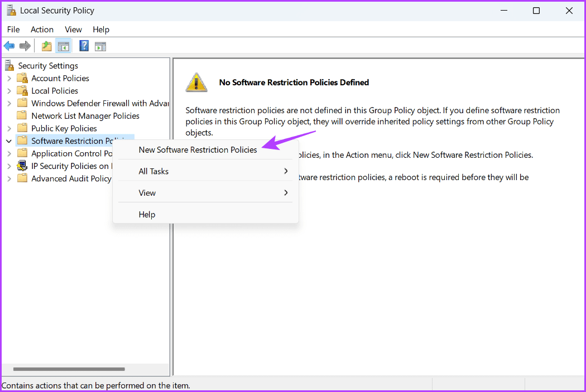Viewport: 586px width, 392px height.
Task: Click the Local Security Policy title bar icon
Action: [x=11, y=11]
